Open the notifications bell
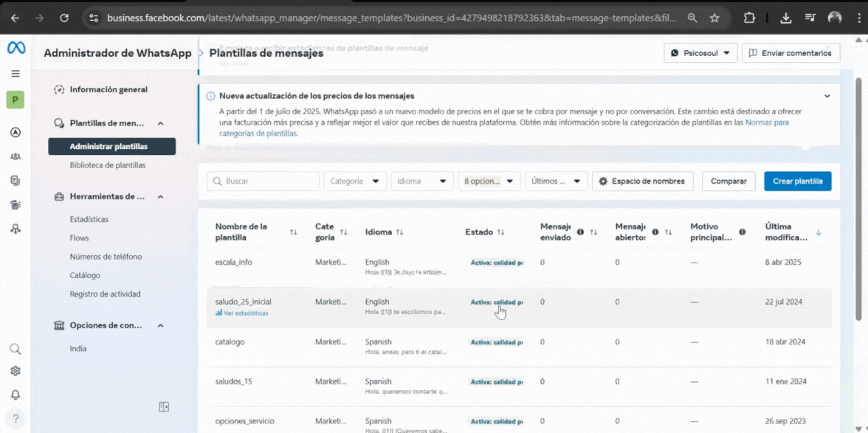Screen dimensions: 868x433 (15, 395)
